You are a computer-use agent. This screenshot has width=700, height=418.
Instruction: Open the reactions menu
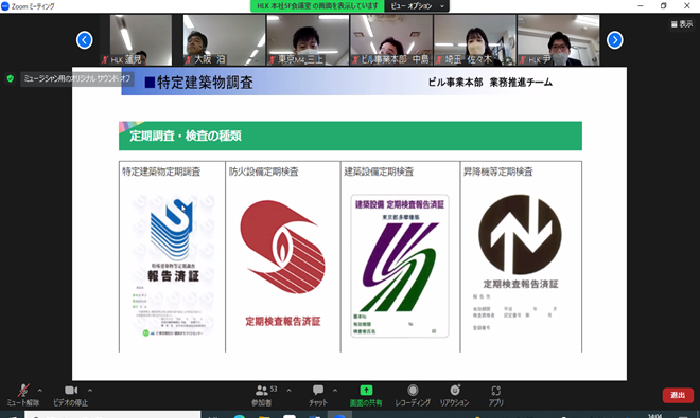coord(454,395)
